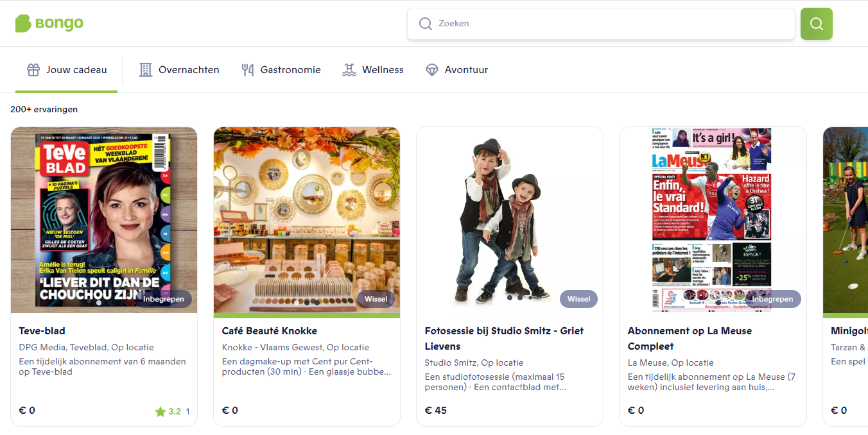
Task: Open the Bongo logo homepage link
Action: coord(49,24)
